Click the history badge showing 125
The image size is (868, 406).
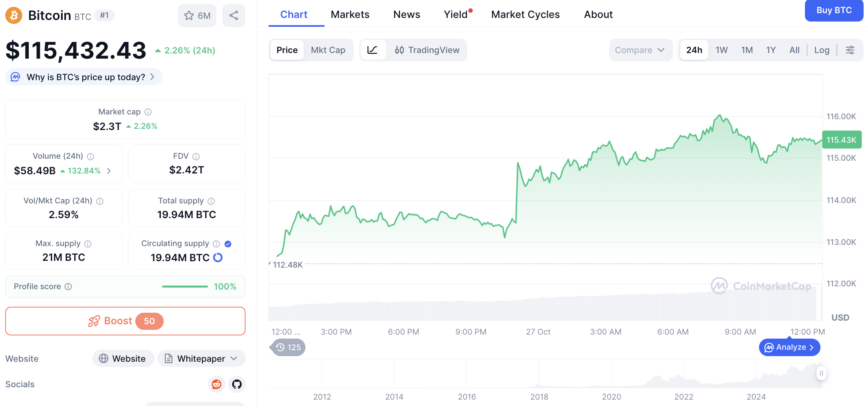point(288,347)
